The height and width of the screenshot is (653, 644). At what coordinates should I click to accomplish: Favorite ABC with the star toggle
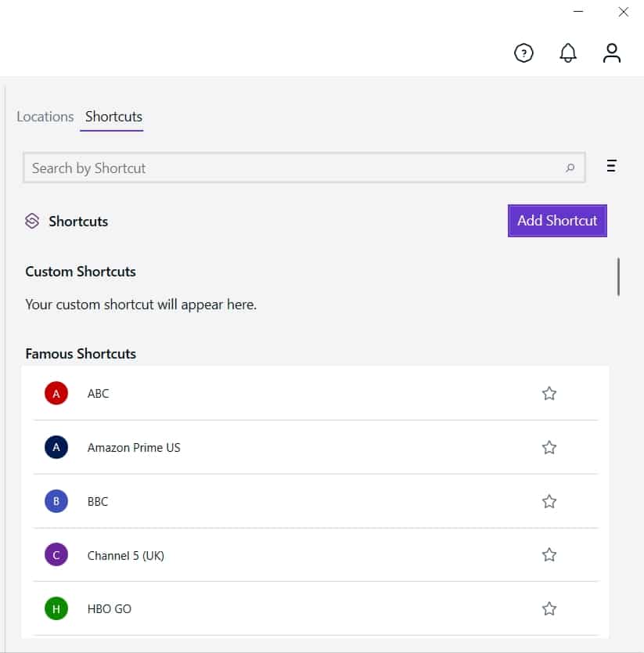(549, 393)
